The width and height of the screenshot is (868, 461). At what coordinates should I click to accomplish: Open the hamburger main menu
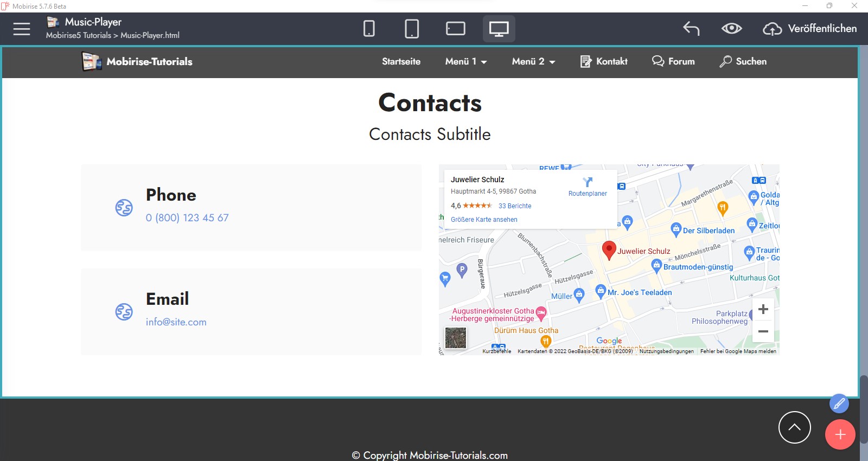[22, 29]
